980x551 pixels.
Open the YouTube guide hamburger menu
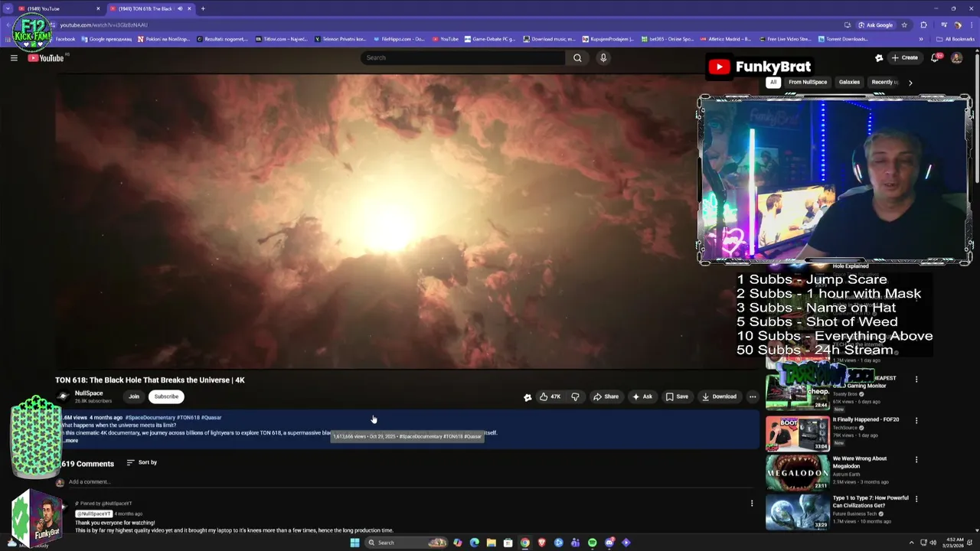pyautogui.click(x=14, y=57)
